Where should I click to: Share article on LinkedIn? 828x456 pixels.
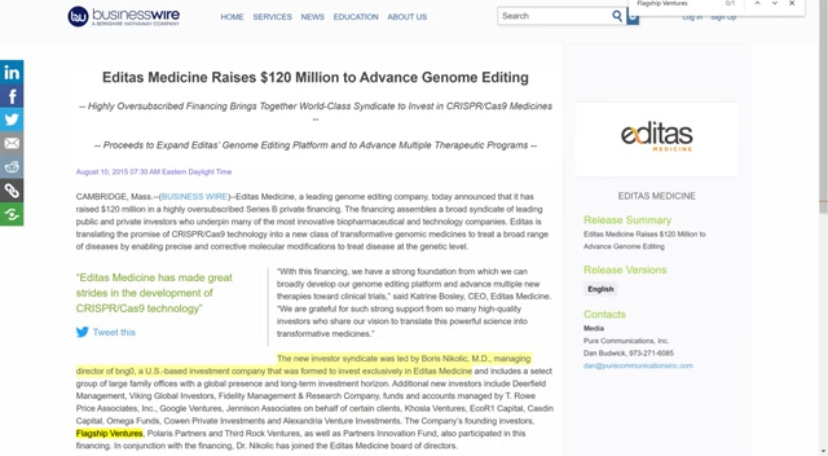(12, 72)
